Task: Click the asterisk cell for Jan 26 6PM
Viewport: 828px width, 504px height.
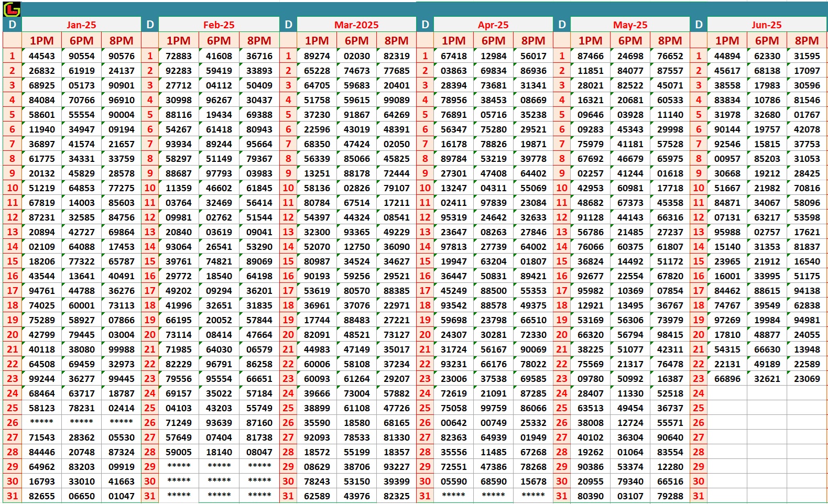Action: point(82,422)
